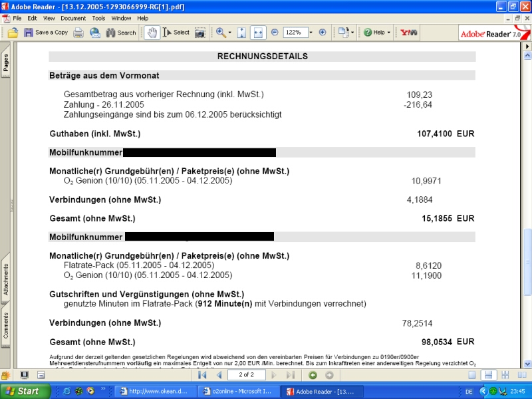Click the Snapshot camera tool
This screenshot has width=532, height=399.
(200, 32)
